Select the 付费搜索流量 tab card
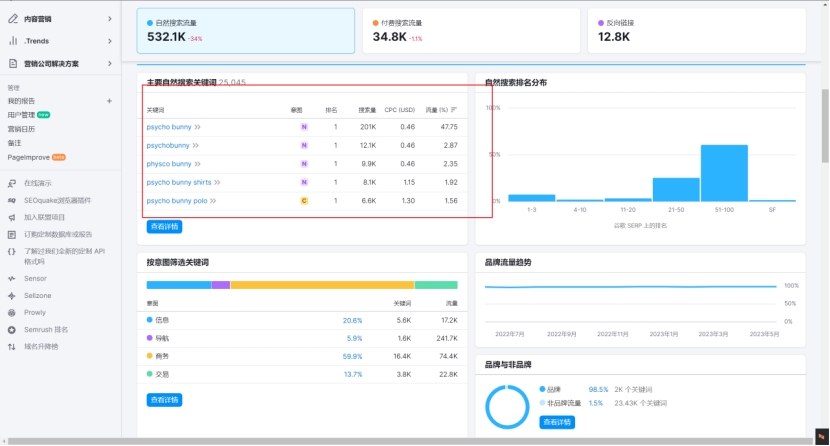The width and height of the screenshot is (830, 446). pyautogui.click(x=471, y=31)
